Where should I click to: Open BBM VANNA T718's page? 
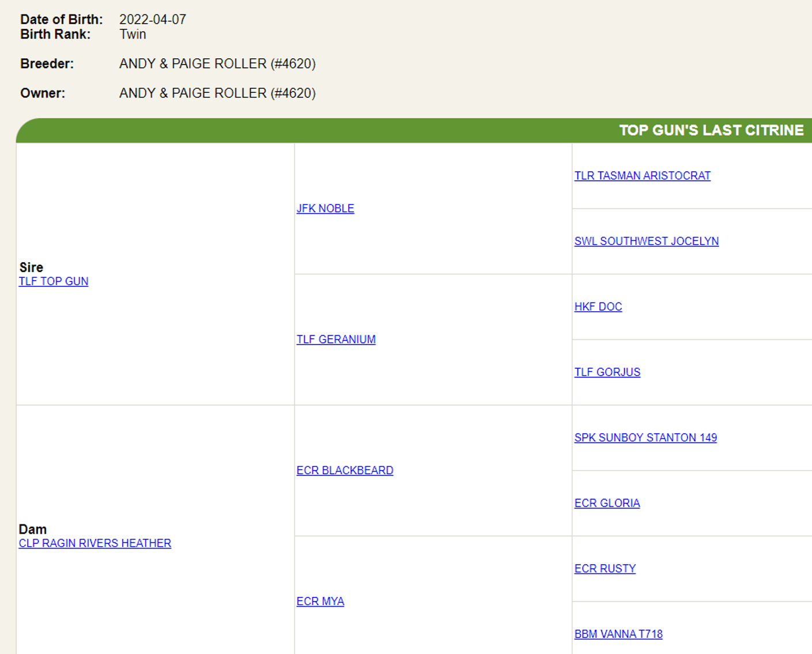618,634
